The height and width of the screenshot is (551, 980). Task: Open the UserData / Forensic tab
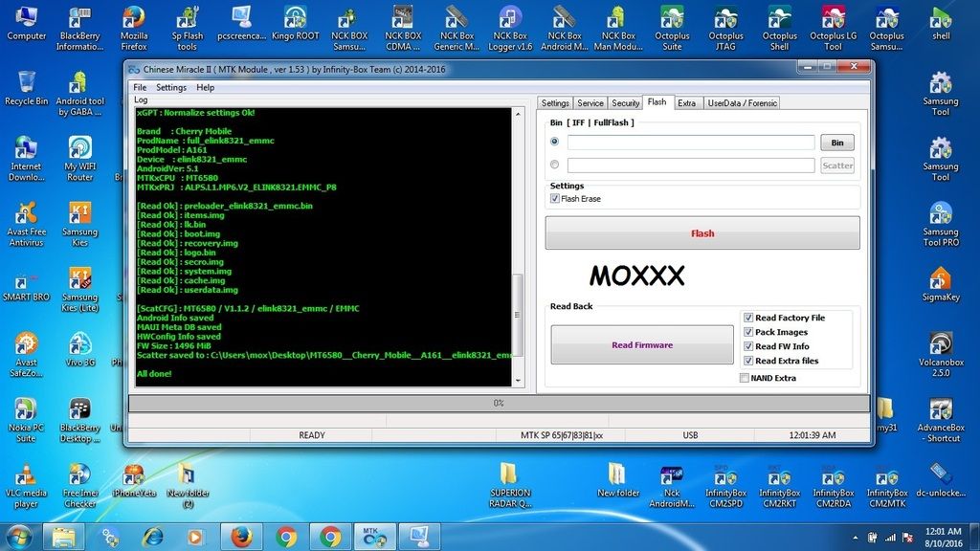point(742,103)
